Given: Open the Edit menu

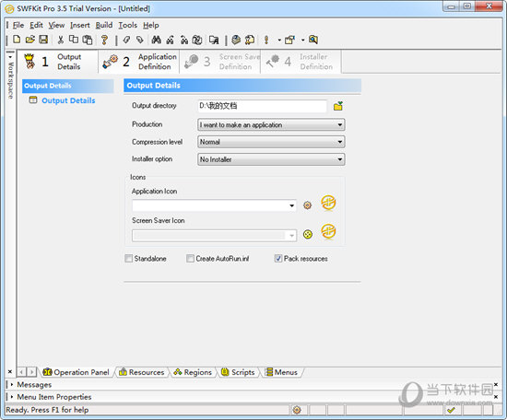Looking at the screenshot, I should [36, 25].
